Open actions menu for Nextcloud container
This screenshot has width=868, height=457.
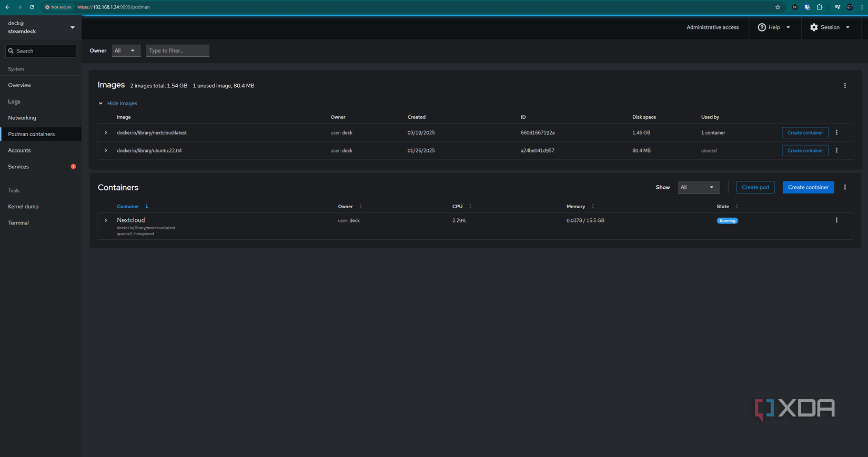click(836, 220)
